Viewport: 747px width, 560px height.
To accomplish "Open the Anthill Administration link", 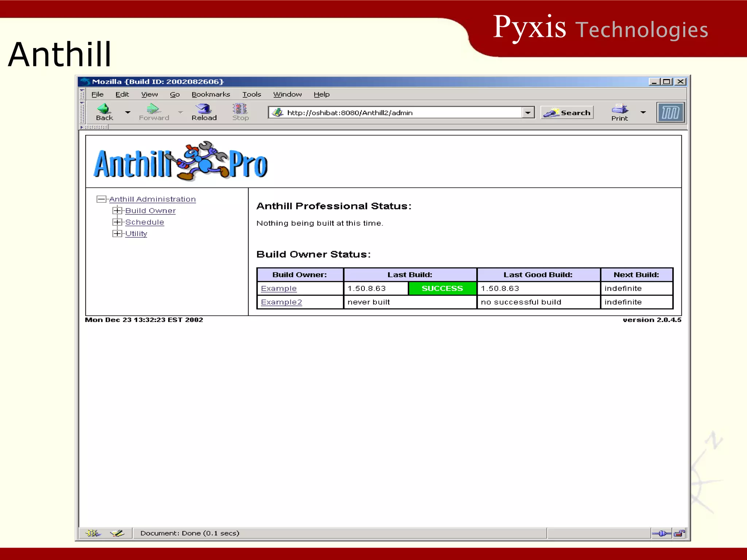I will pyautogui.click(x=152, y=199).
